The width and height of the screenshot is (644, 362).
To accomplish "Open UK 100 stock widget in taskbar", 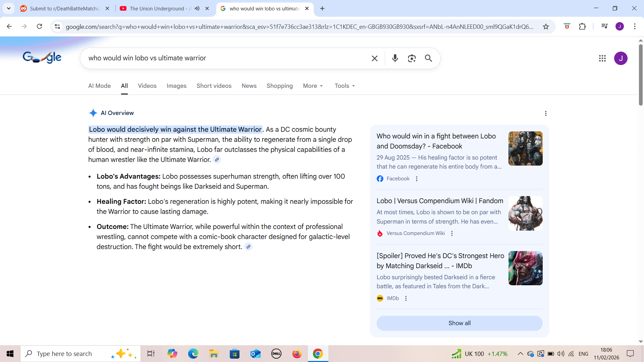I will point(479,354).
